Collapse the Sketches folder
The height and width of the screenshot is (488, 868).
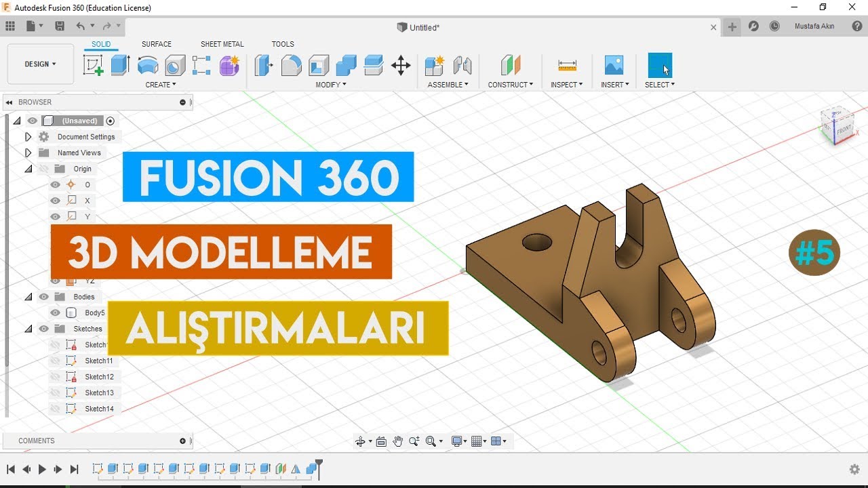[28, 329]
